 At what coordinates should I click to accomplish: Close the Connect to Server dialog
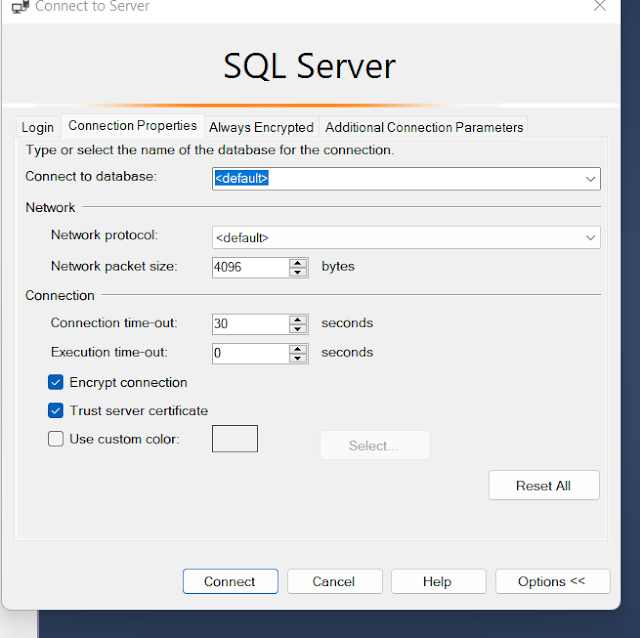coord(600,6)
